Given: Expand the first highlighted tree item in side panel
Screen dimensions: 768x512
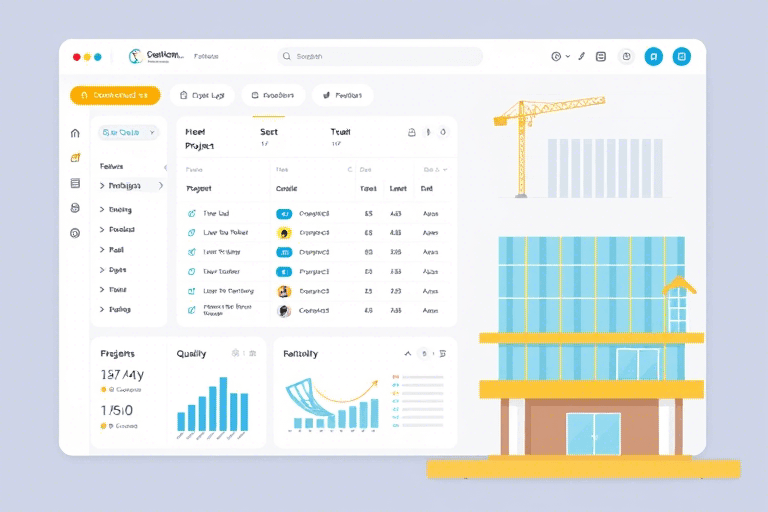Looking at the screenshot, I should coord(102,186).
